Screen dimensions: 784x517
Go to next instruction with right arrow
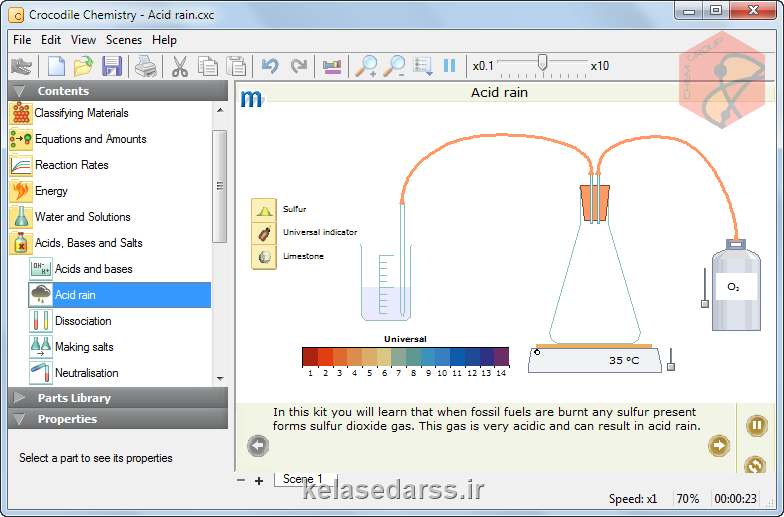point(719,446)
